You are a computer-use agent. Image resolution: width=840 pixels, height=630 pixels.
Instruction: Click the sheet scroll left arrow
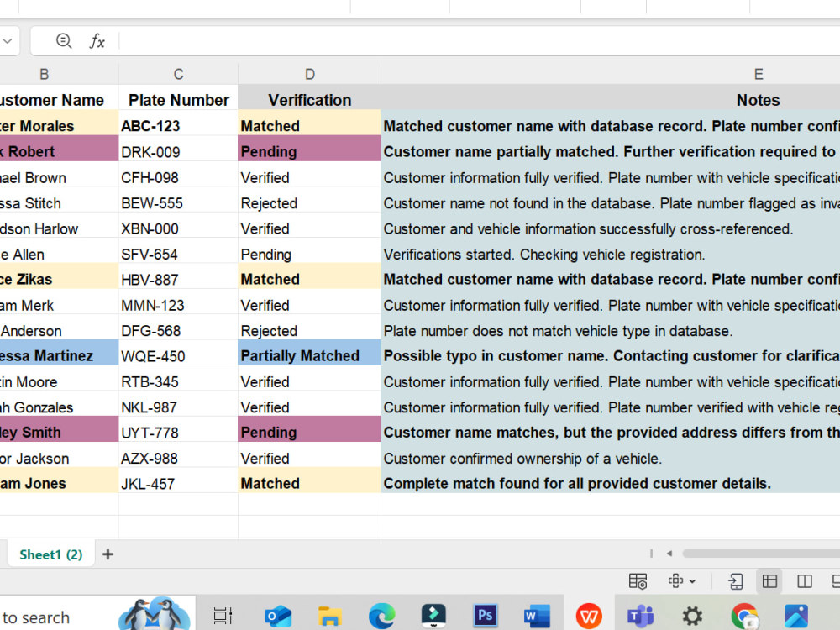[x=669, y=554]
